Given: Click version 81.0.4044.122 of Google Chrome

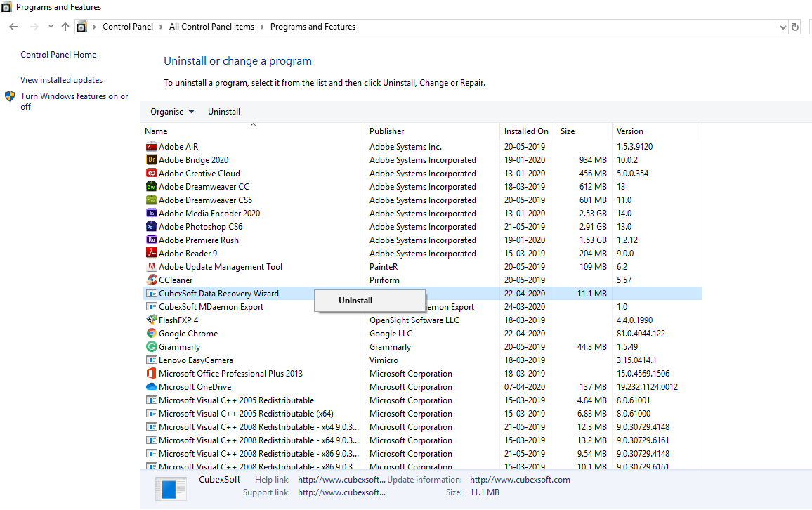Looking at the screenshot, I should (641, 334).
